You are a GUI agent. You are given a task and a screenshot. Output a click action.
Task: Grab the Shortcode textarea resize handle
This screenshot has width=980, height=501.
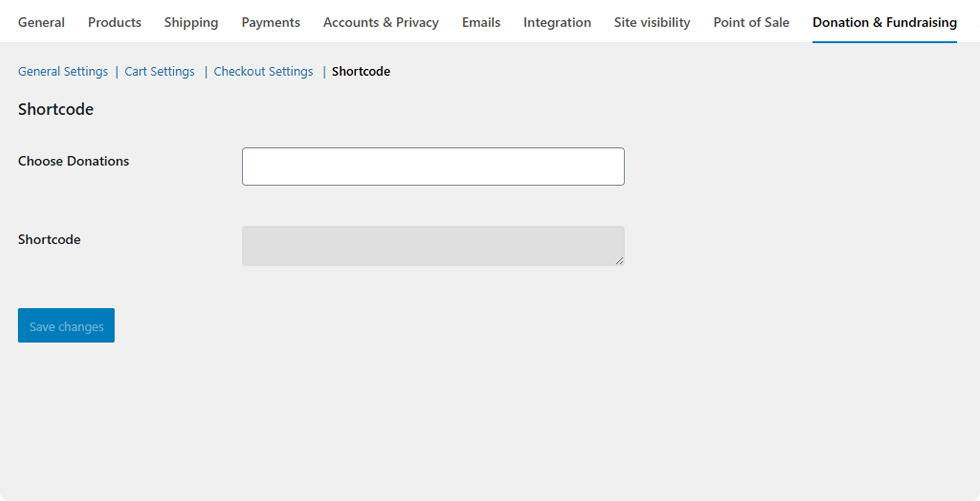pos(620,261)
